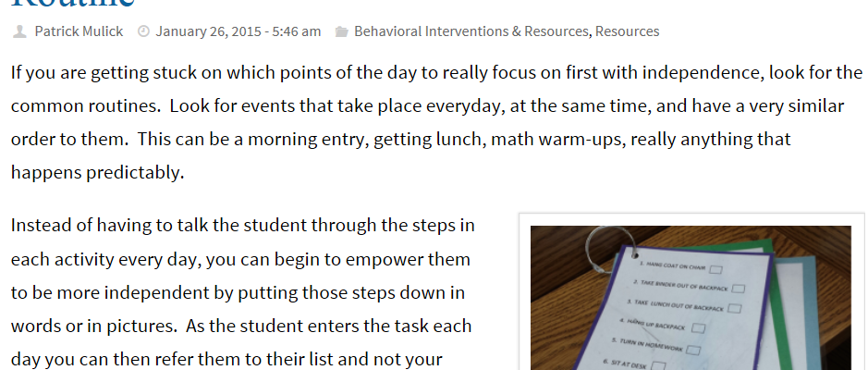Open the standalone Resources category link
868x370 pixels.
pyautogui.click(x=627, y=31)
